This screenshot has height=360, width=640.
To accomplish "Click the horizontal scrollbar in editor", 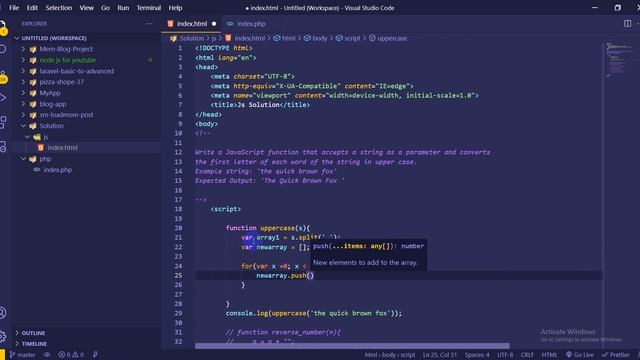I will pos(352,346).
